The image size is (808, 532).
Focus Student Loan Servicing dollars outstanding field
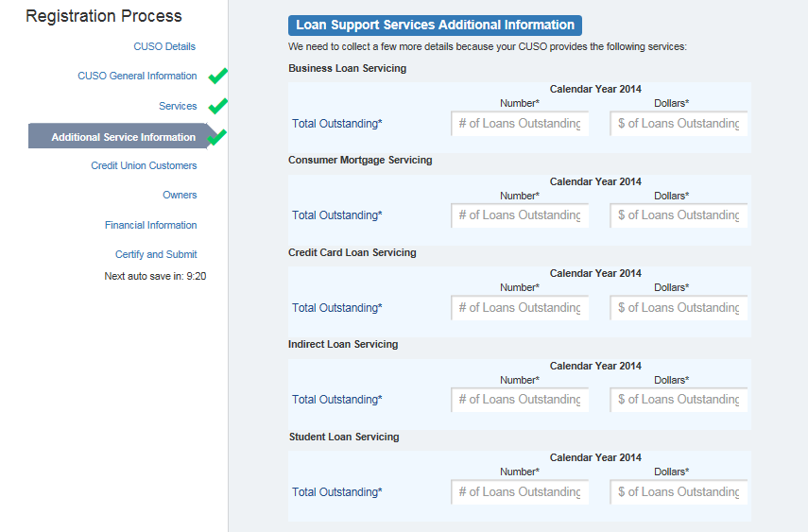click(679, 492)
